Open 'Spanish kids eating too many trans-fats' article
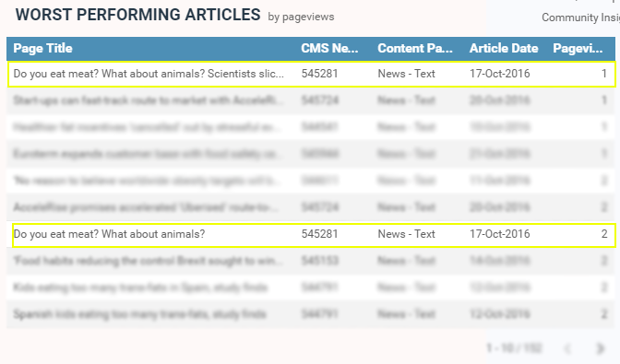The width and height of the screenshot is (620, 364). 139,314
